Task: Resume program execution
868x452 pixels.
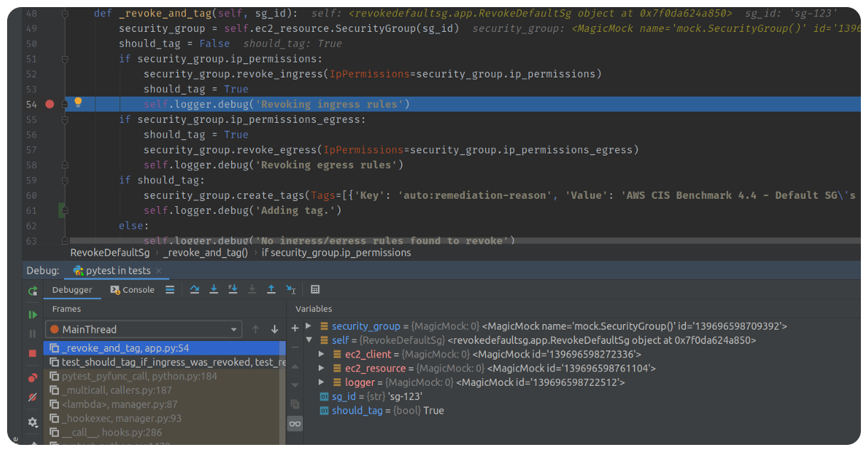Action: [x=33, y=314]
